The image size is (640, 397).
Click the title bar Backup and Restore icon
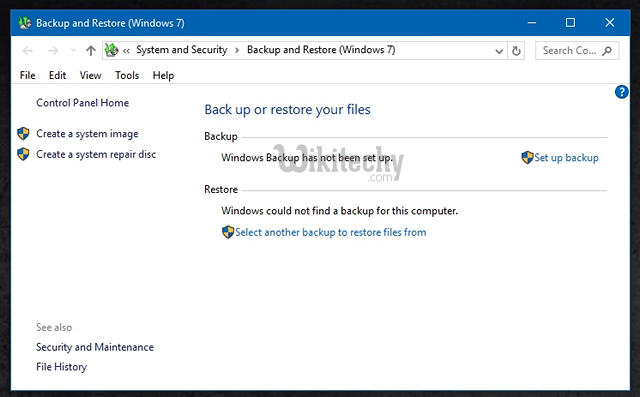(x=24, y=23)
